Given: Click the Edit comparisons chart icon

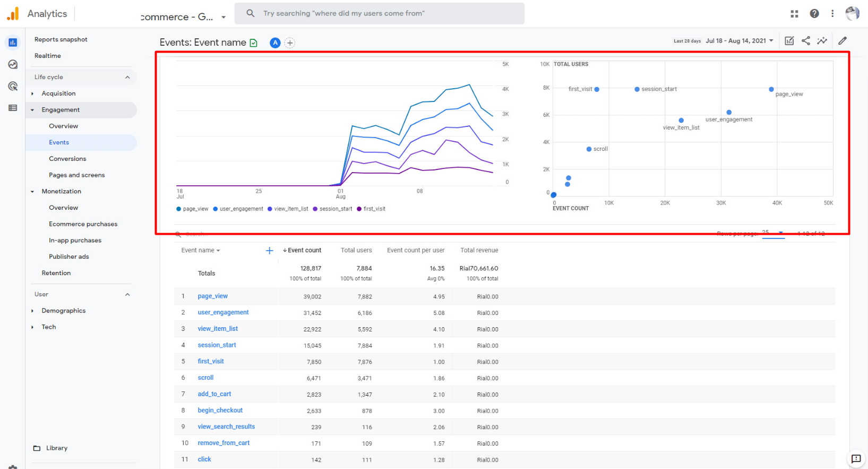Looking at the screenshot, I should (x=789, y=41).
